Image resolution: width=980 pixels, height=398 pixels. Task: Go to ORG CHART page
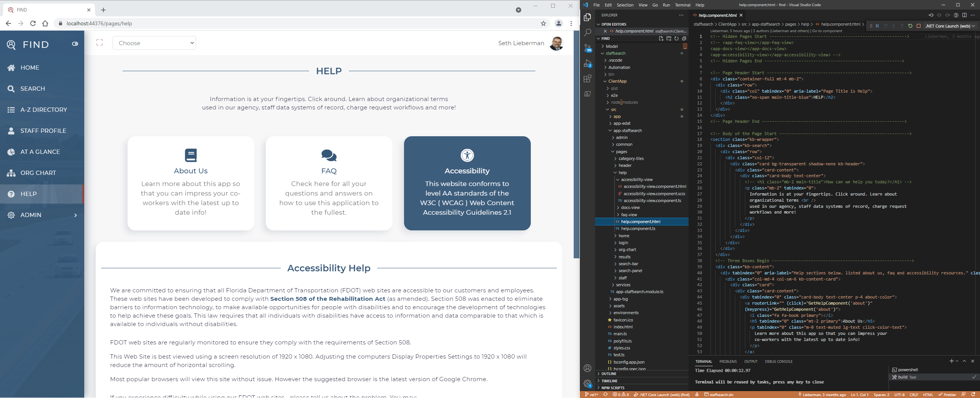[x=38, y=173]
